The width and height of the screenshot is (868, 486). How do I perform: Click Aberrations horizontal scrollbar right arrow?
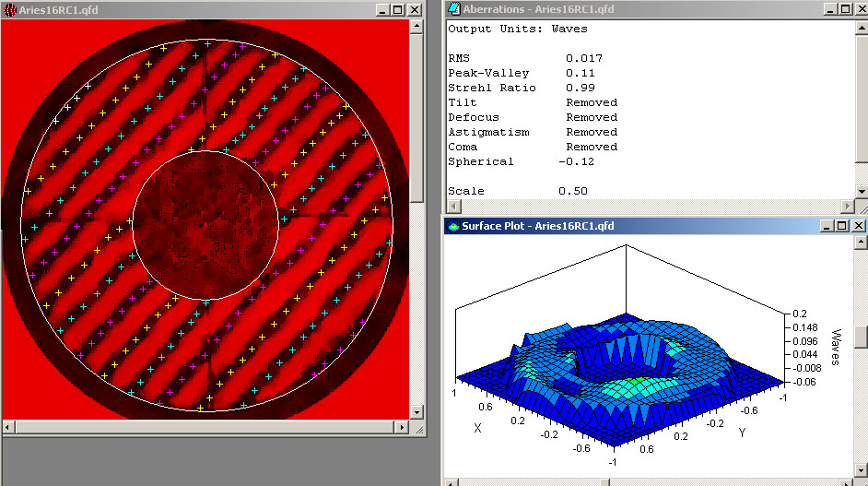pos(847,207)
